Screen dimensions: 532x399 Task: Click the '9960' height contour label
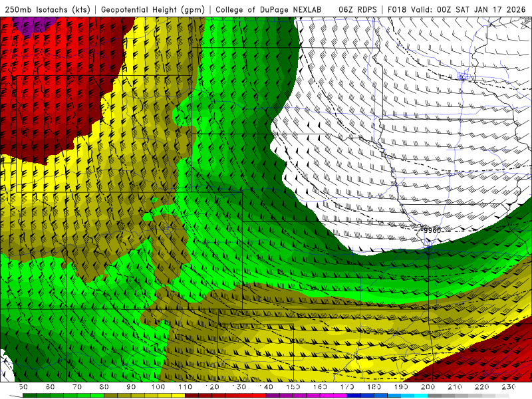coord(432,230)
